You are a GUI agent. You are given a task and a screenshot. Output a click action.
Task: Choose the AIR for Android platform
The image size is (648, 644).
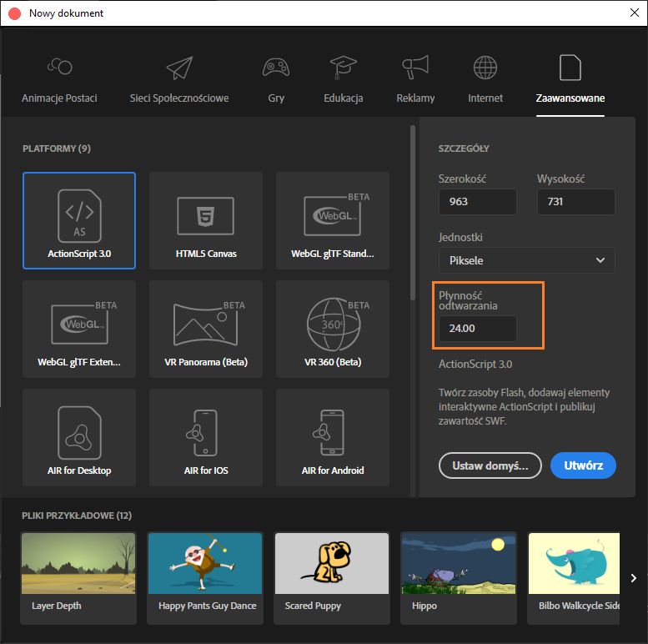[x=333, y=437]
